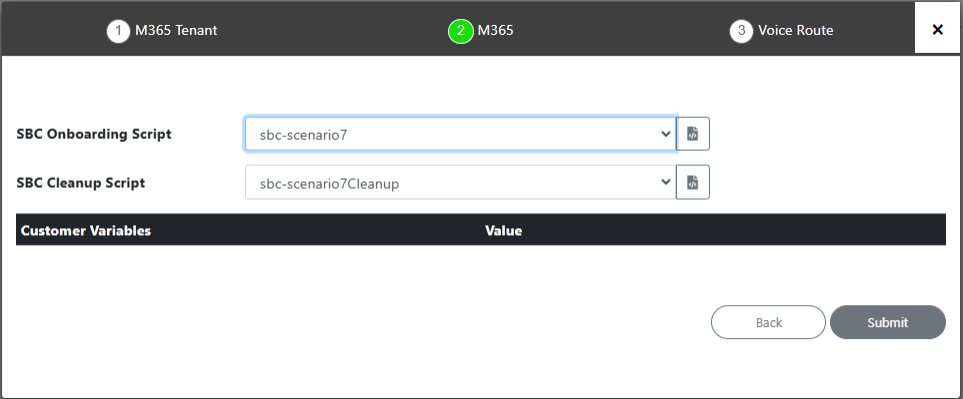Select the step 1 circle indicator
The height and width of the screenshot is (399, 963).
pos(119,31)
